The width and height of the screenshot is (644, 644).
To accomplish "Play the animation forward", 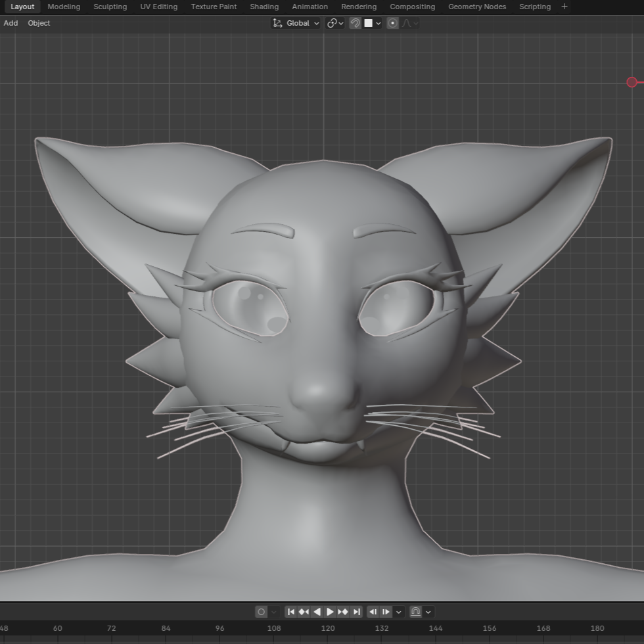I will click(x=330, y=612).
